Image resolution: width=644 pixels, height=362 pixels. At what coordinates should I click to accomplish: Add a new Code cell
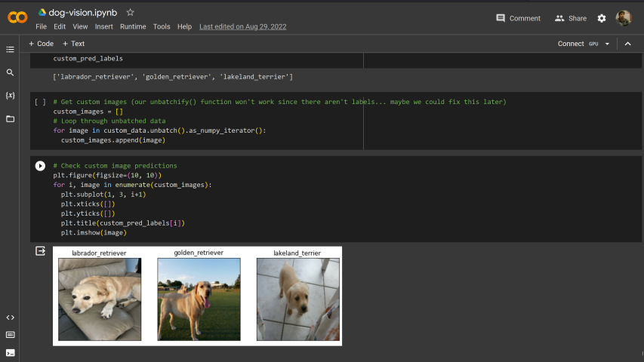(x=41, y=44)
